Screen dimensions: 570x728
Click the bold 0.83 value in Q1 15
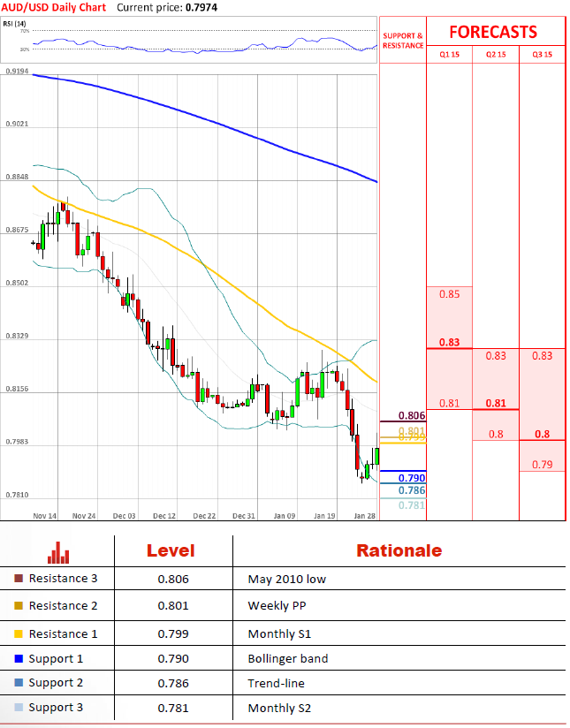449,343
